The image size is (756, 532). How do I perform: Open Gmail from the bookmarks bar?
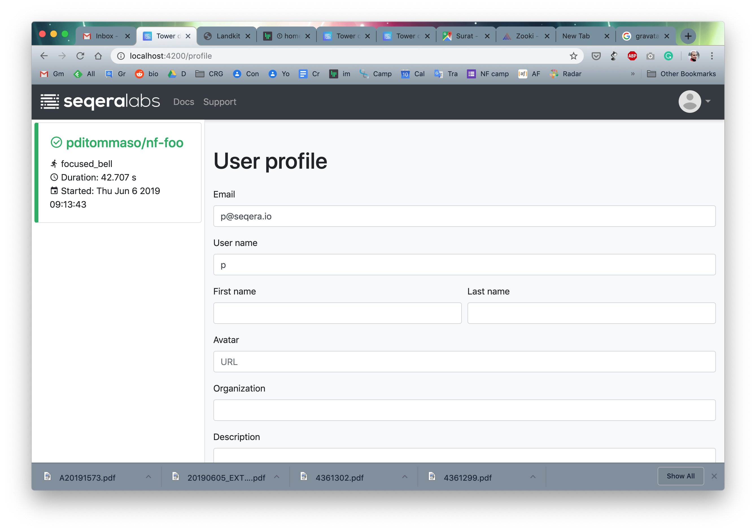[x=51, y=74]
